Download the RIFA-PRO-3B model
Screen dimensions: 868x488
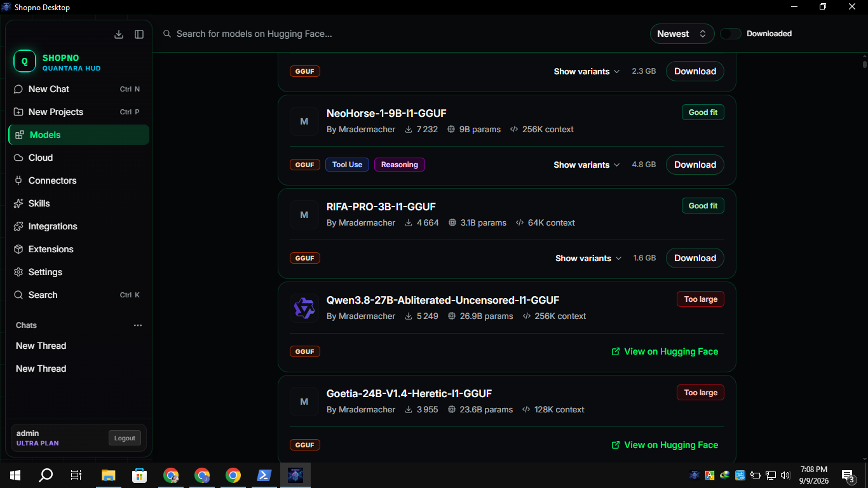[x=695, y=258]
